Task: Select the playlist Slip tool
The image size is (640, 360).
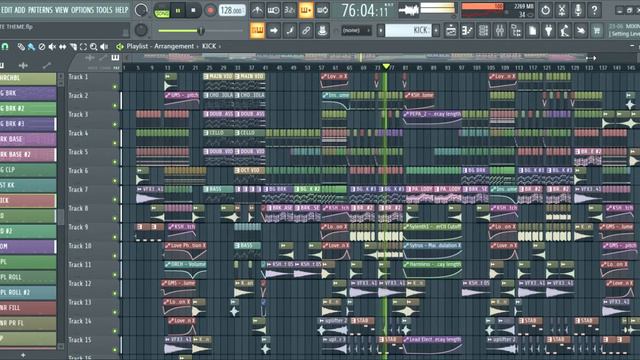Action: click(62, 47)
